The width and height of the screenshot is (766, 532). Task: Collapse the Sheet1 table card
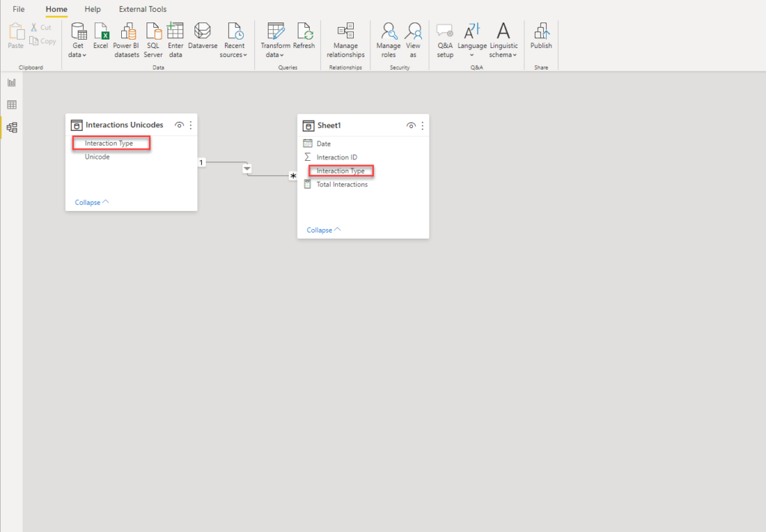[323, 230]
